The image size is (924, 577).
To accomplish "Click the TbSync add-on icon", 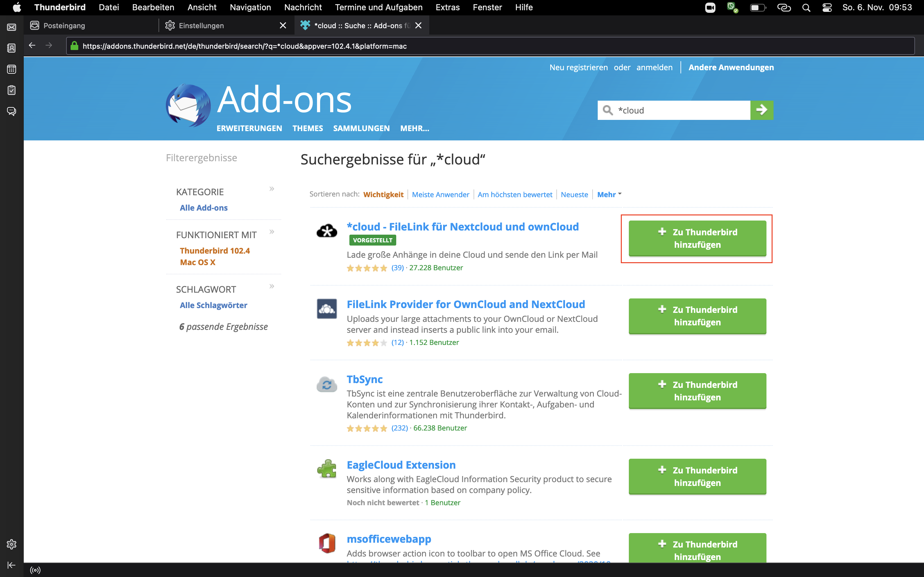I will point(327,384).
